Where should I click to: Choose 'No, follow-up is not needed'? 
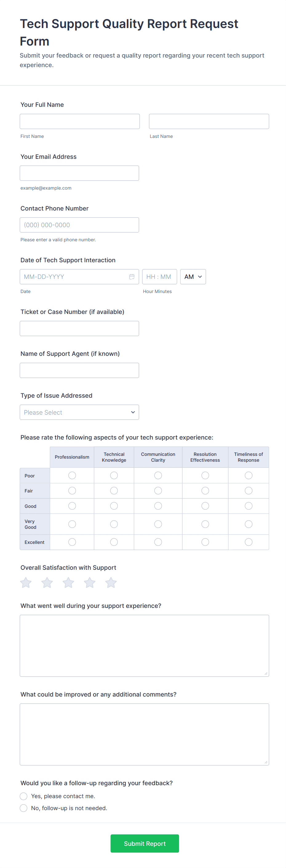[x=24, y=808]
